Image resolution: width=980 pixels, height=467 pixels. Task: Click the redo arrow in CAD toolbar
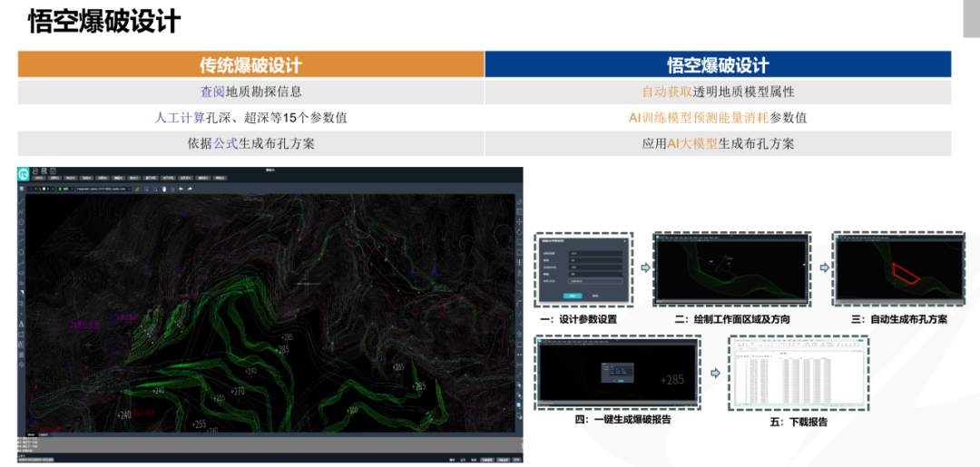coord(190,189)
